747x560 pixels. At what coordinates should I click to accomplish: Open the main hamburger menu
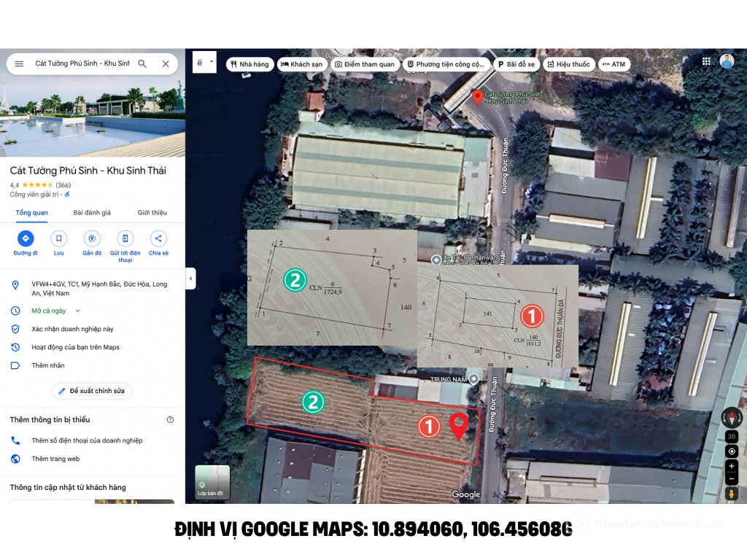19,64
